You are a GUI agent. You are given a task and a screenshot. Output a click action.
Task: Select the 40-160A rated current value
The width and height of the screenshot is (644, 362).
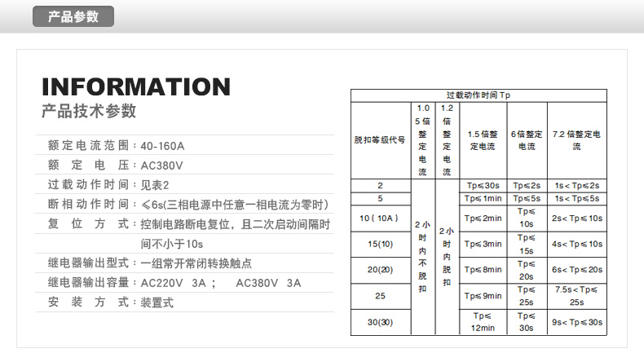coord(162,146)
